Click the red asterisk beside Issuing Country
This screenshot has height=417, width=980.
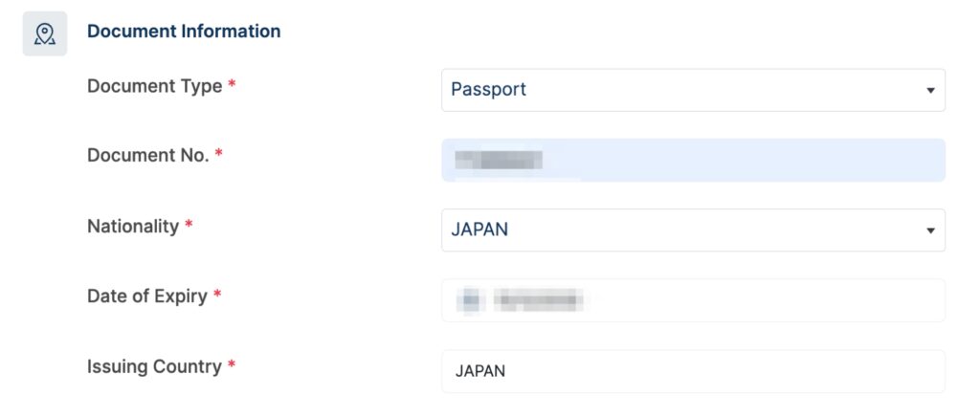tap(232, 365)
